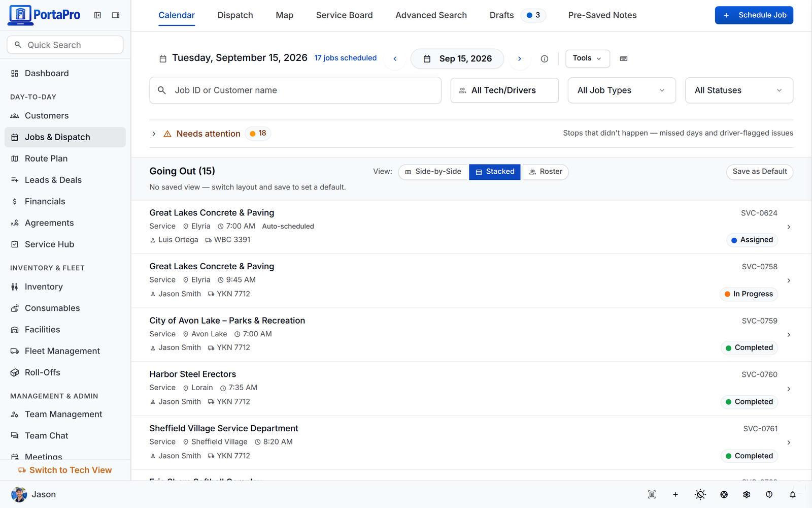Expand job SVC-0624 row chevron
Image resolution: width=812 pixels, height=508 pixels.
pyautogui.click(x=789, y=227)
